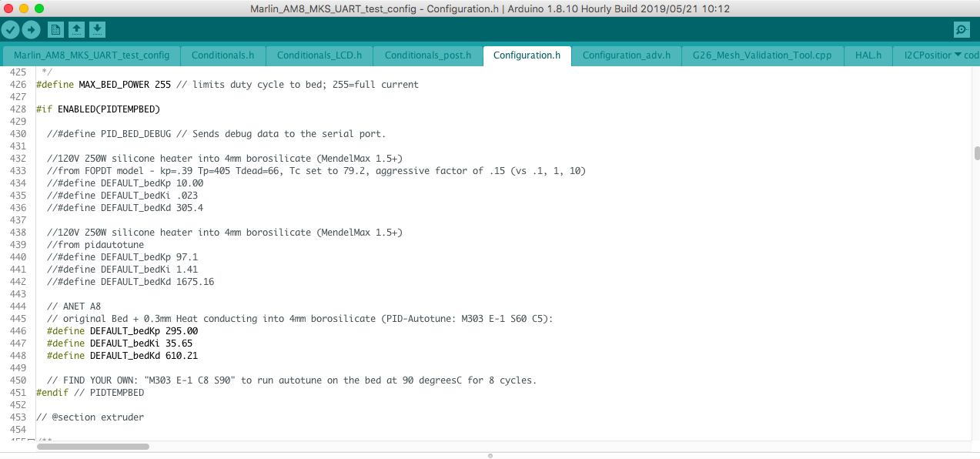The height and width of the screenshot is (459, 980).
Task: Create a new sketch with the New icon
Action: pos(55,29)
